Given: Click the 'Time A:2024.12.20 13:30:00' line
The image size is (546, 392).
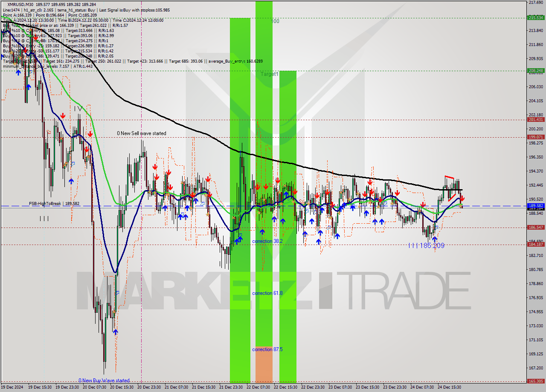Looking at the screenshot, I should (x=28, y=20).
